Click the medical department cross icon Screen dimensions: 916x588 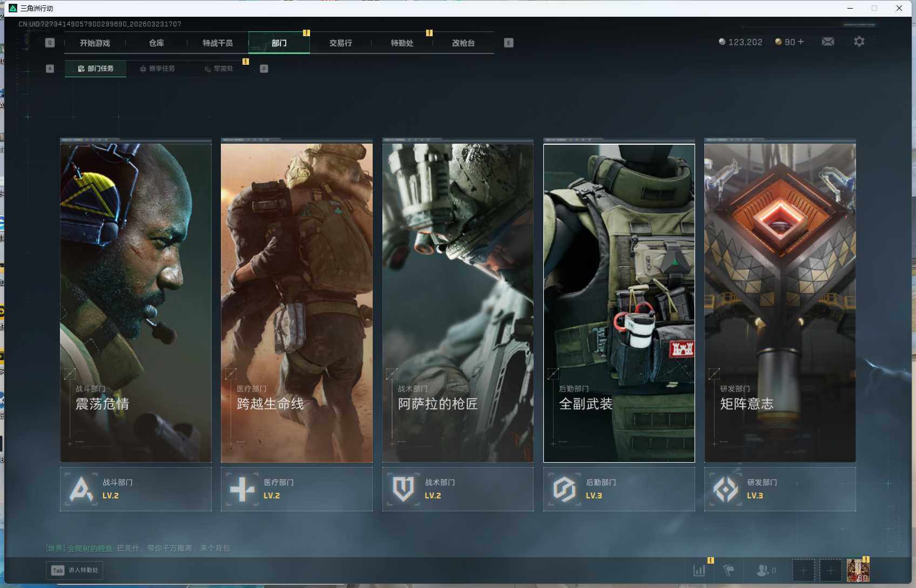242,489
